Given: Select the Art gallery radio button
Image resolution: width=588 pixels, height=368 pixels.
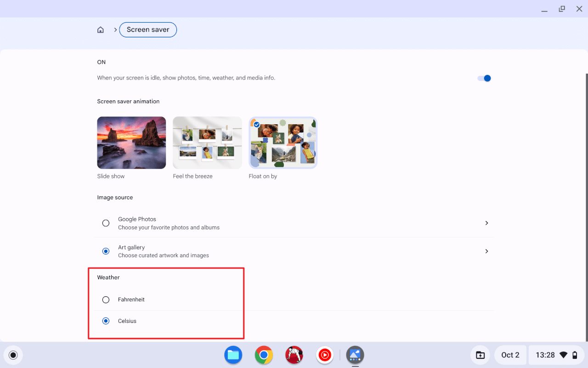Looking at the screenshot, I should click(106, 251).
